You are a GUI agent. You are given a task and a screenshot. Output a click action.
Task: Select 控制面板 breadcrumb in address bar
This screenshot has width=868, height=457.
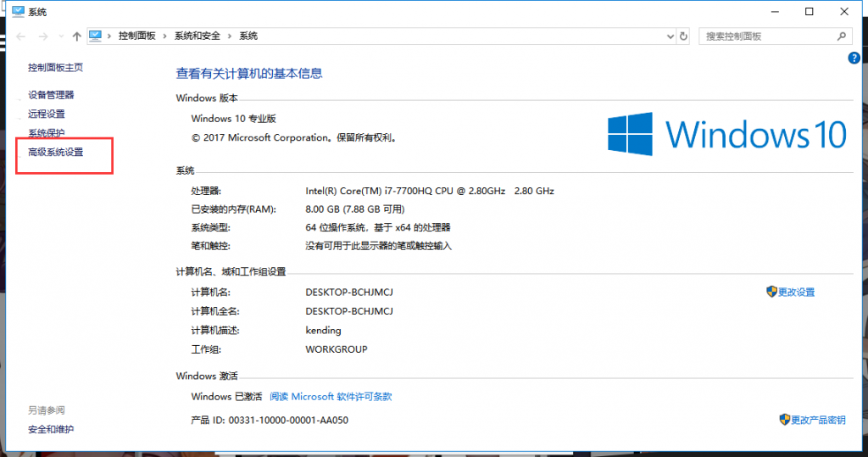(136, 36)
